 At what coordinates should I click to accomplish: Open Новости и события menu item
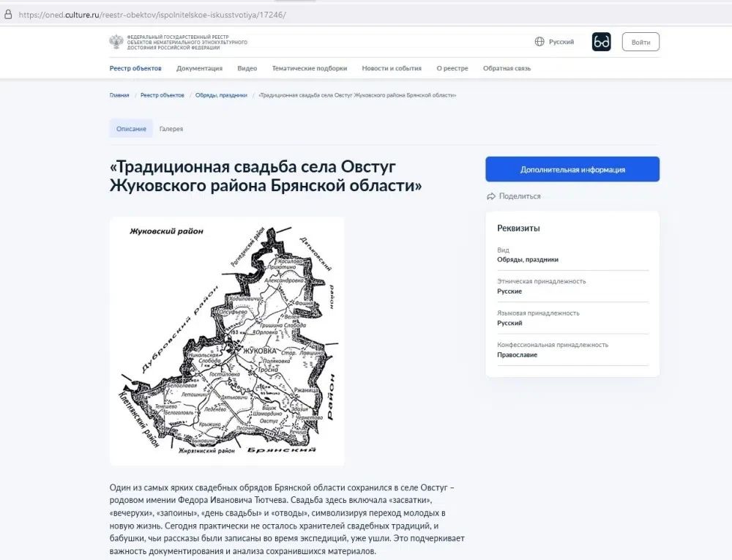[392, 68]
